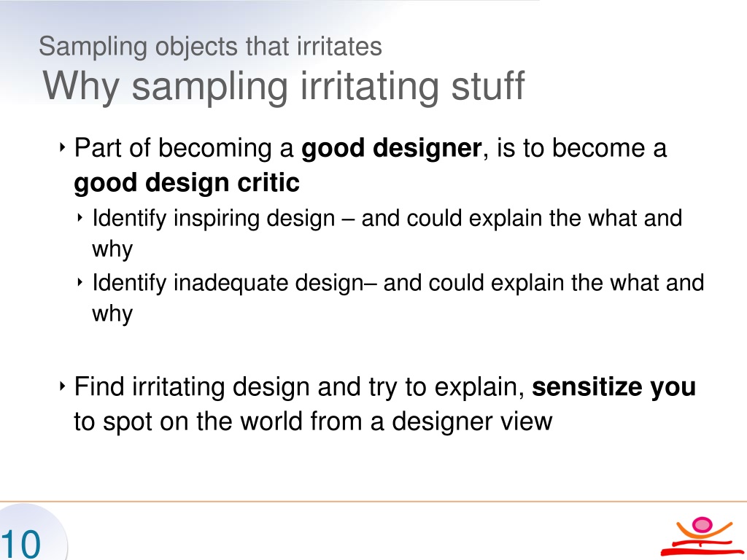Click the orange divider line above the footer

pos(373,502)
